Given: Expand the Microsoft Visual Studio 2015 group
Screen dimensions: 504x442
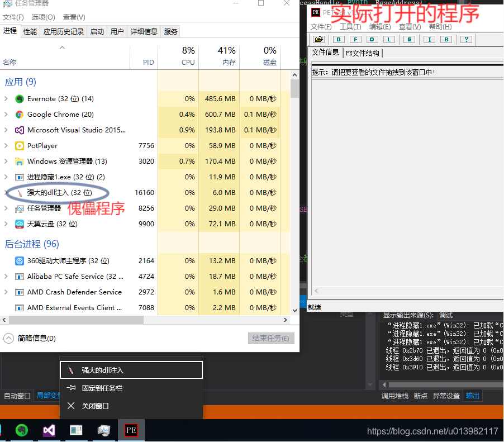Looking at the screenshot, I should tap(6, 130).
